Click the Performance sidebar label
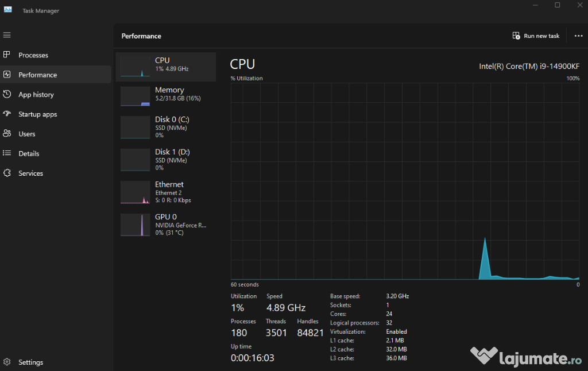 click(38, 75)
